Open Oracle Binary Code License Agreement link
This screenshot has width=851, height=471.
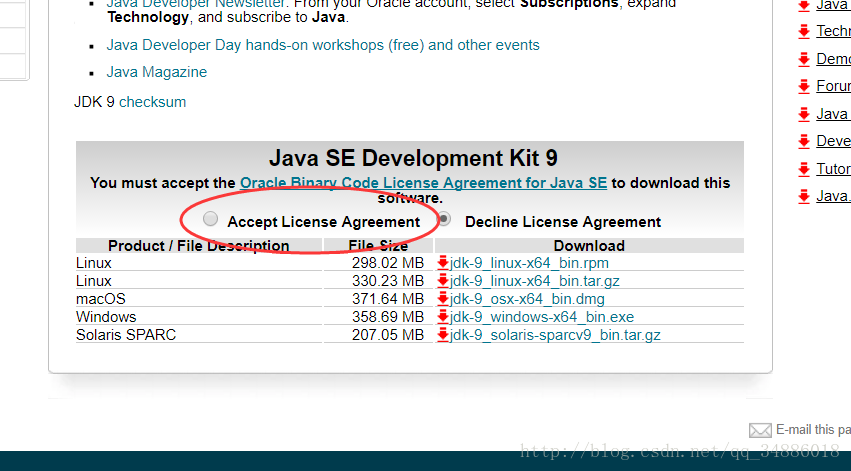pos(423,183)
